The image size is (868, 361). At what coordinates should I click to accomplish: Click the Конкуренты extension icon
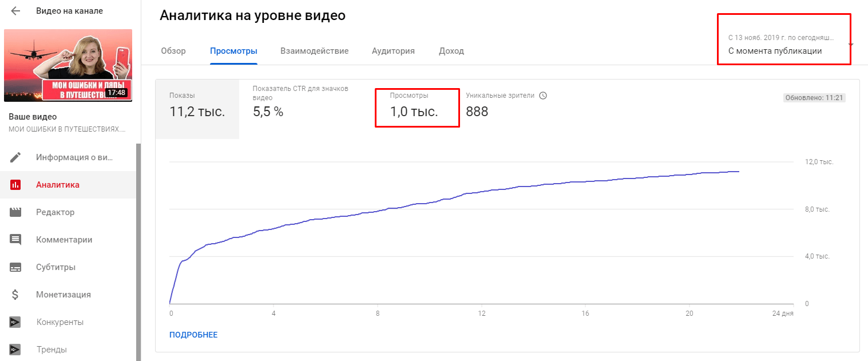click(15, 322)
